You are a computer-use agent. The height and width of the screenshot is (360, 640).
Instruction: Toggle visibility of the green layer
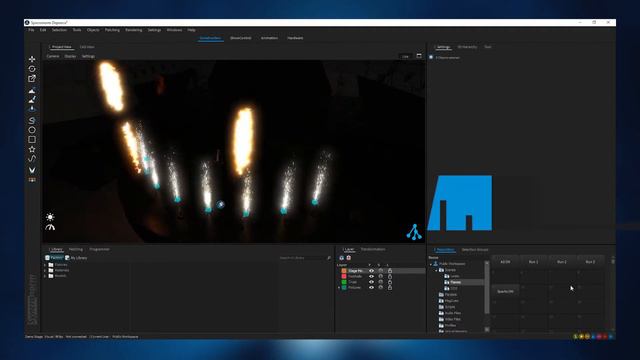tap(371, 282)
